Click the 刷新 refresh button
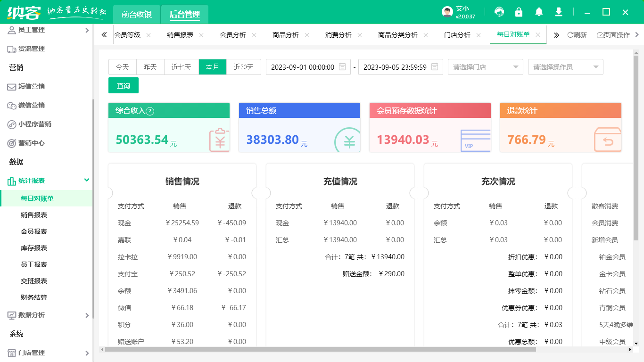This screenshot has height=362, width=644. [x=578, y=35]
